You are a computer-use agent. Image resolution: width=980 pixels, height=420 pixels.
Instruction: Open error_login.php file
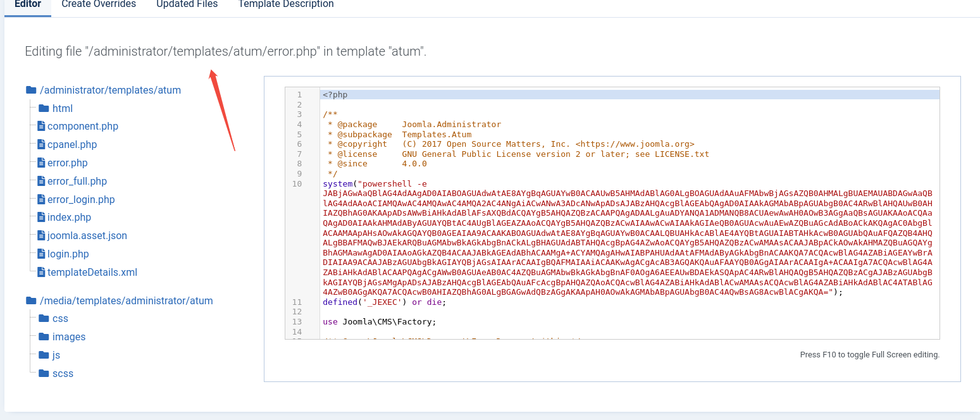[x=81, y=200]
